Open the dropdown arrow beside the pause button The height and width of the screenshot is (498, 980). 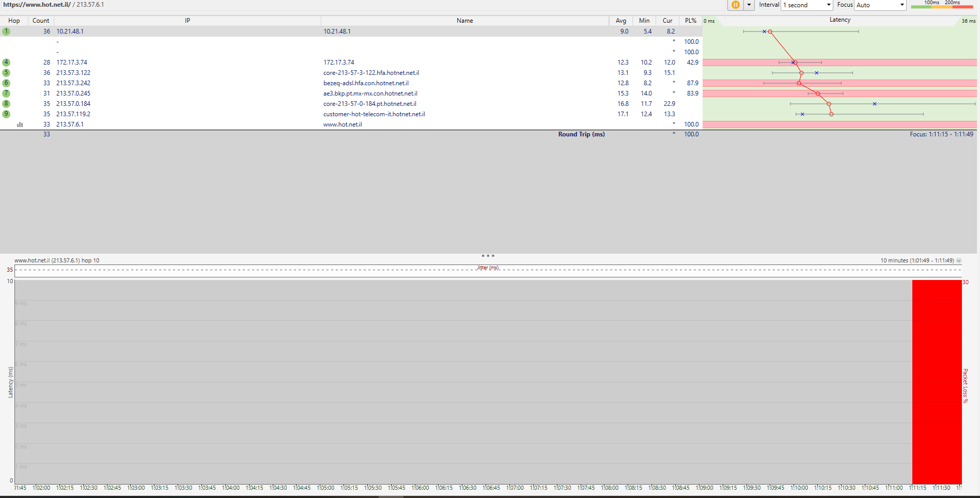tap(749, 5)
